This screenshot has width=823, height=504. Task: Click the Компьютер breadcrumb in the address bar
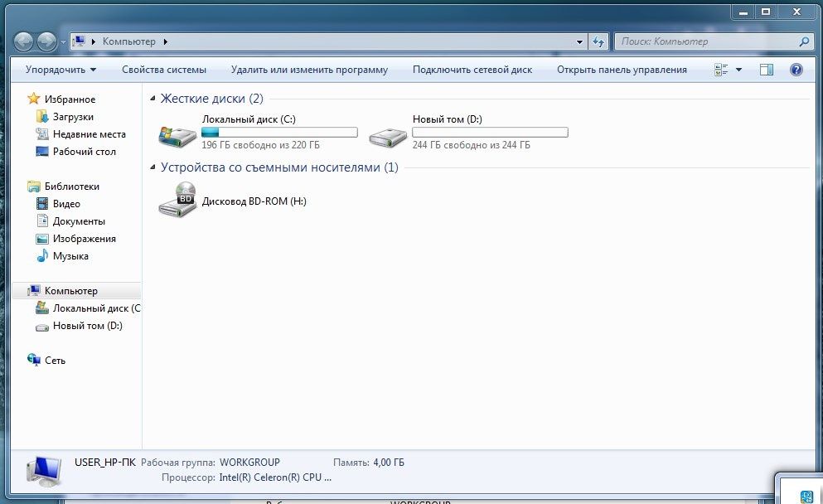click(x=128, y=41)
